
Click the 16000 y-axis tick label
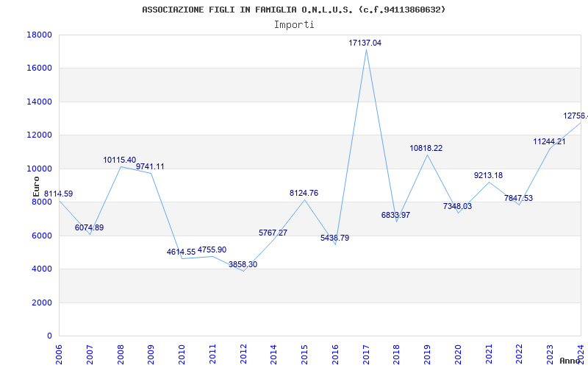[40, 68]
